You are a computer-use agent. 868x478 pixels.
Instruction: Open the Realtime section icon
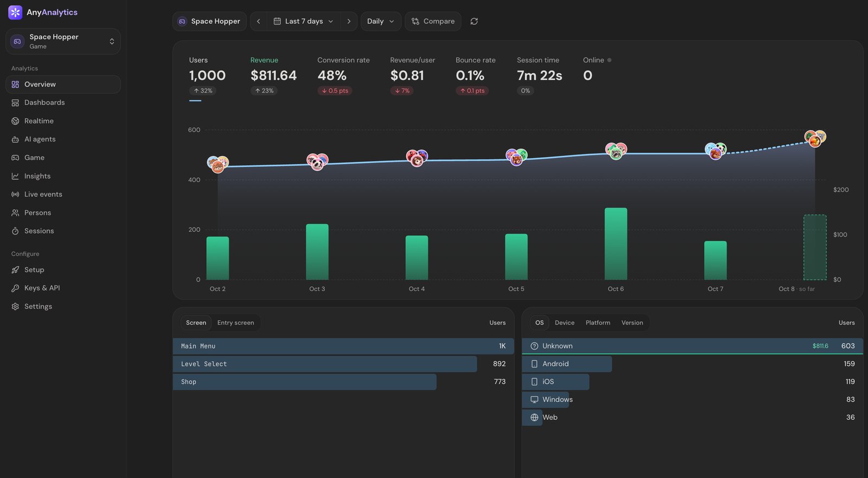(15, 121)
